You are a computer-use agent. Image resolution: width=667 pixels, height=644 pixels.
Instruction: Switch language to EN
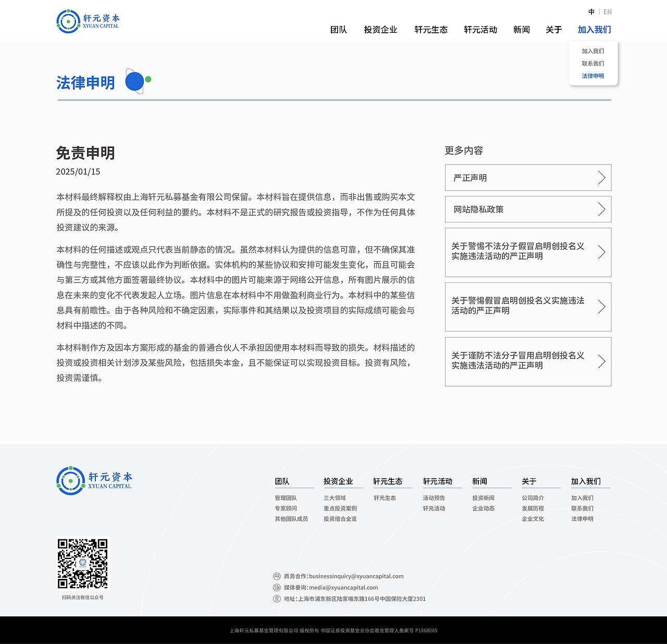pyautogui.click(x=608, y=12)
